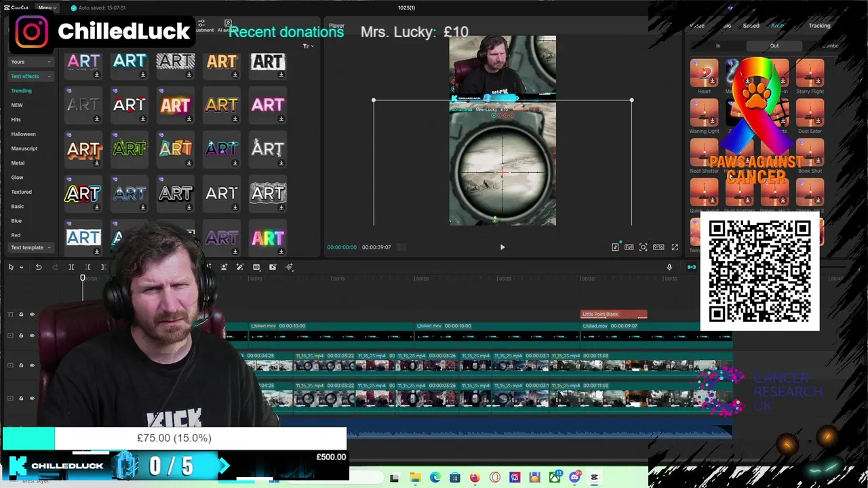
Task: Open the Menu dropdown in title bar
Action: pos(47,7)
